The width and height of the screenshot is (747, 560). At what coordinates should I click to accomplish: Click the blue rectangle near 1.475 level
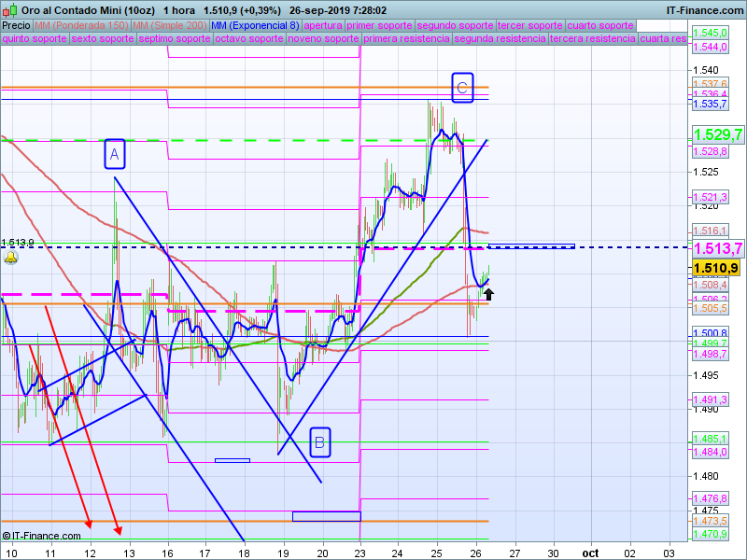(326, 516)
